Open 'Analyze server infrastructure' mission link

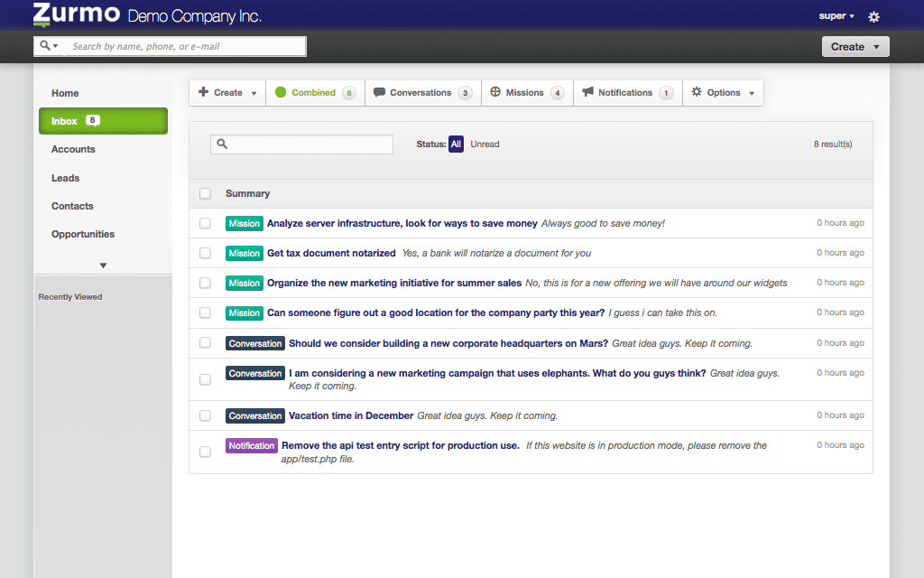point(402,223)
